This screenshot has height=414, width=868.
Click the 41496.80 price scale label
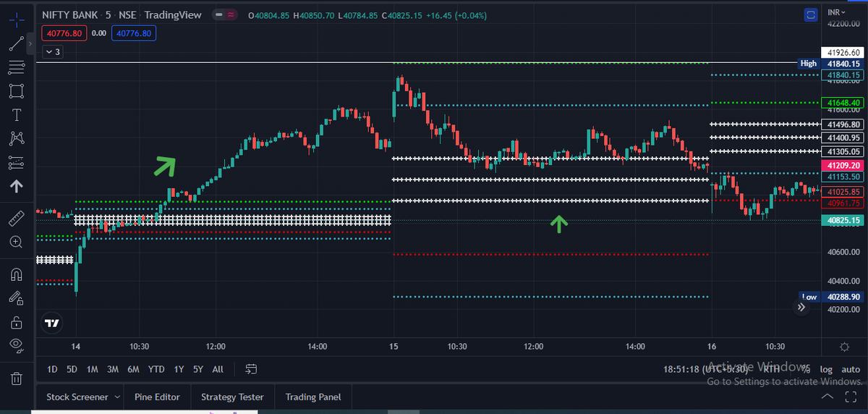pos(843,124)
